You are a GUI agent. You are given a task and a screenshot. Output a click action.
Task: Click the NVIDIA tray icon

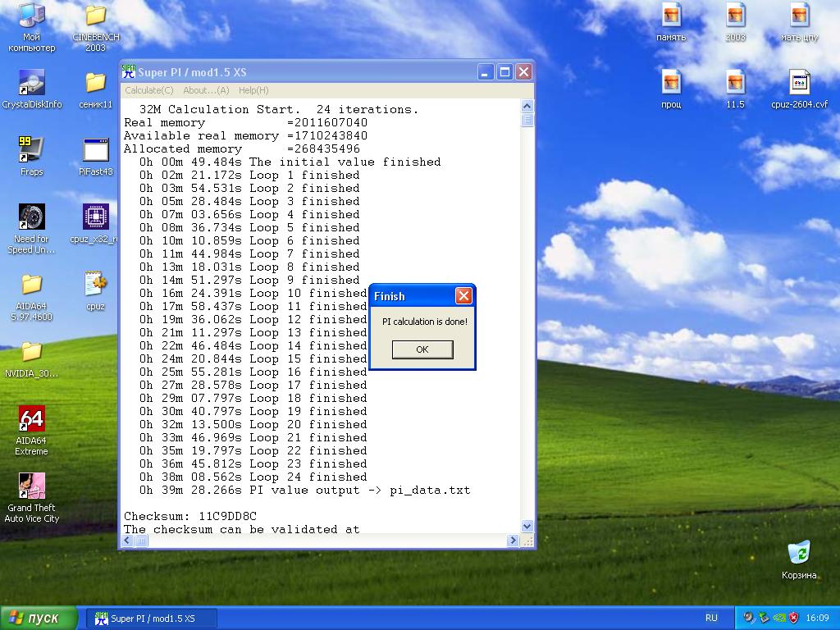(x=779, y=618)
